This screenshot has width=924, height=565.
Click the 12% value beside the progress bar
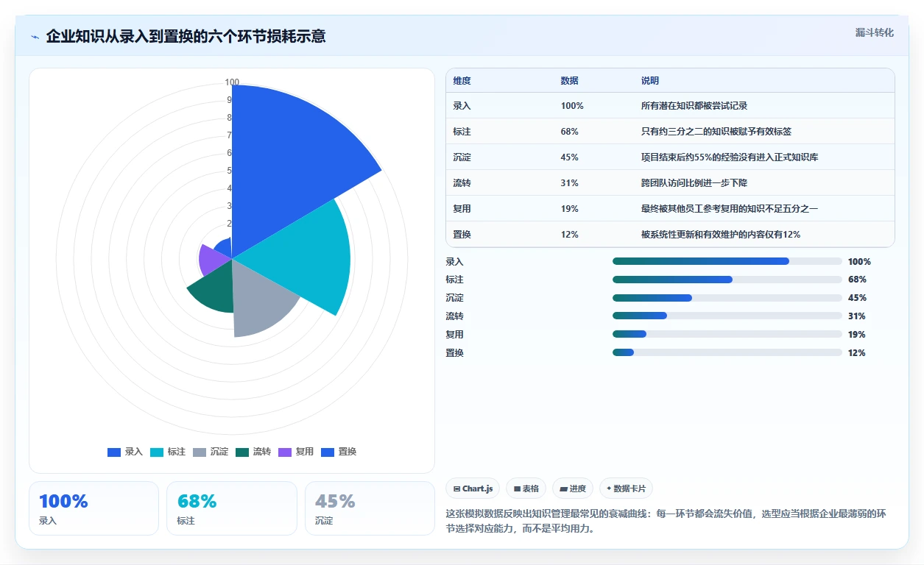tap(857, 352)
